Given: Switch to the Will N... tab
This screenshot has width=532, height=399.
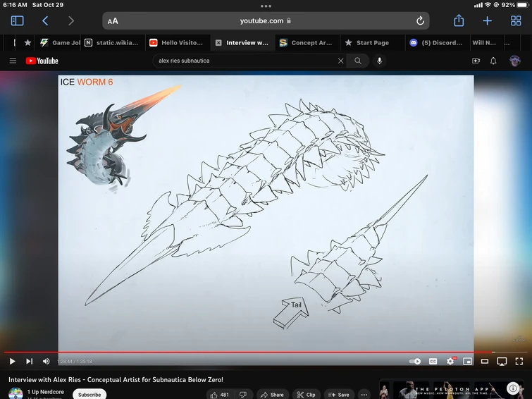Looking at the screenshot, I should click(484, 42).
